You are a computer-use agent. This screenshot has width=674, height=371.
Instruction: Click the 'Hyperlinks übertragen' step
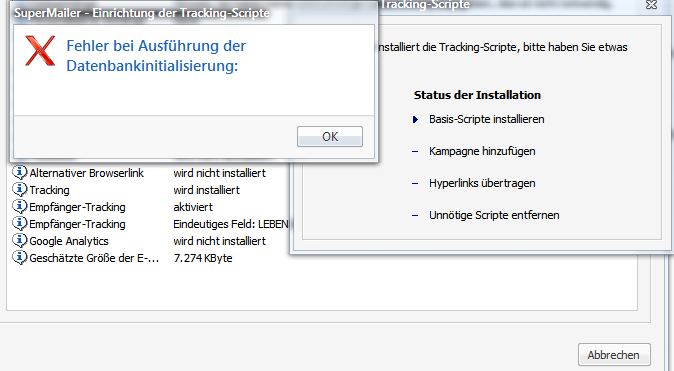(482, 183)
